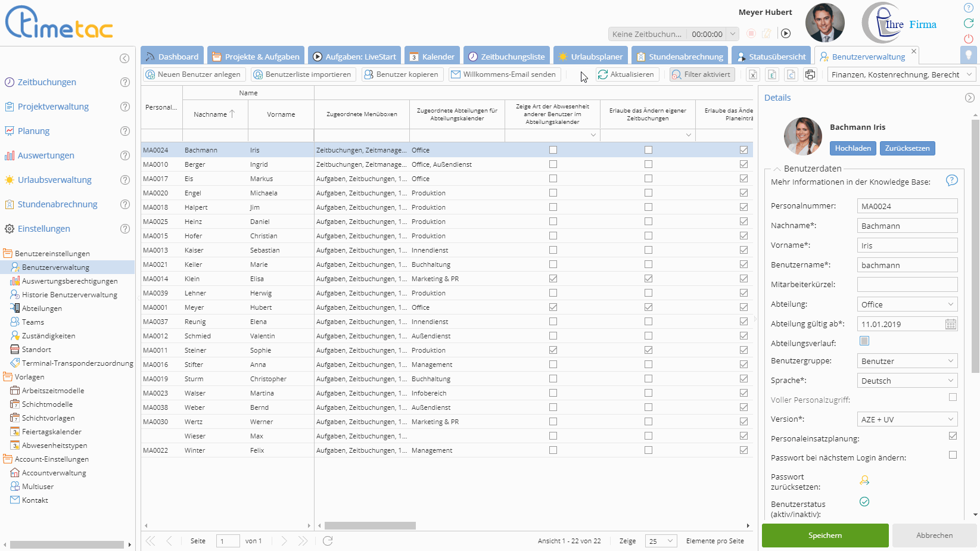Collapse the left sidebar with the arrow icon
This screenshot has width=980, height=551.
point(125,58)
